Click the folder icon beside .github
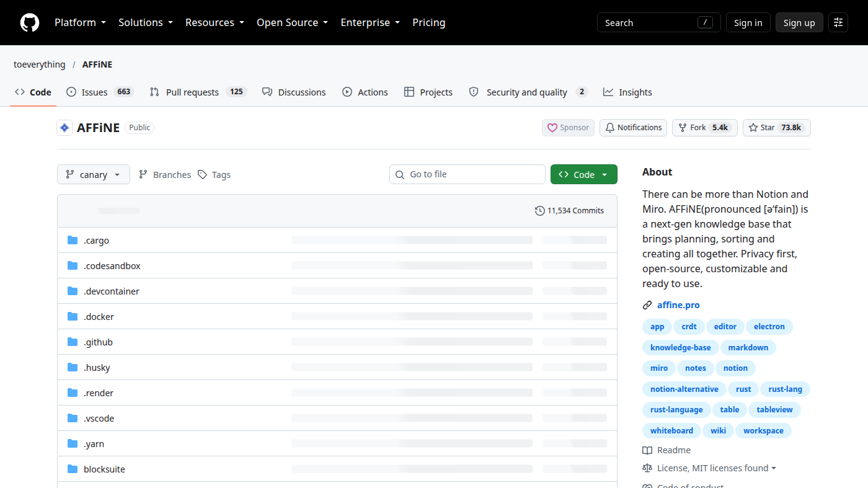 coord(73,342)
